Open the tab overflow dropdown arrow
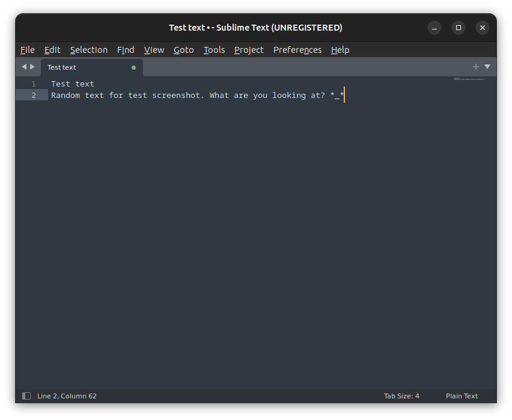The height and width of the screenshot is (420, 512). [x=487, y=67]
